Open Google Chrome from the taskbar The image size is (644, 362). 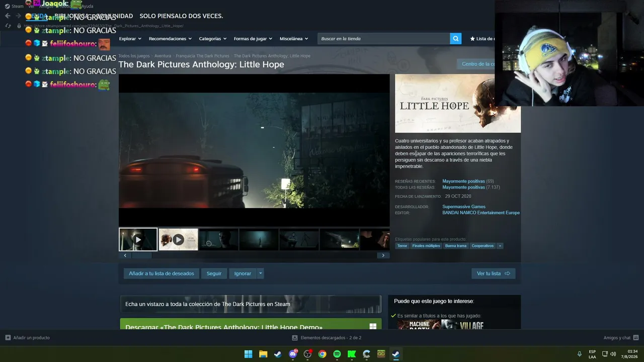pyautogui.click(x=323, y=354)
